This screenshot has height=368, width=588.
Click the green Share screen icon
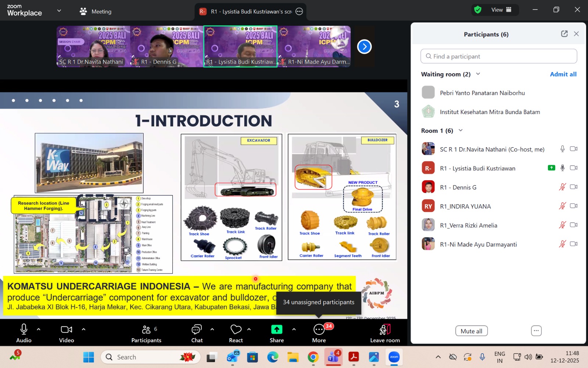pyautogui.click(x=277, y=329)
